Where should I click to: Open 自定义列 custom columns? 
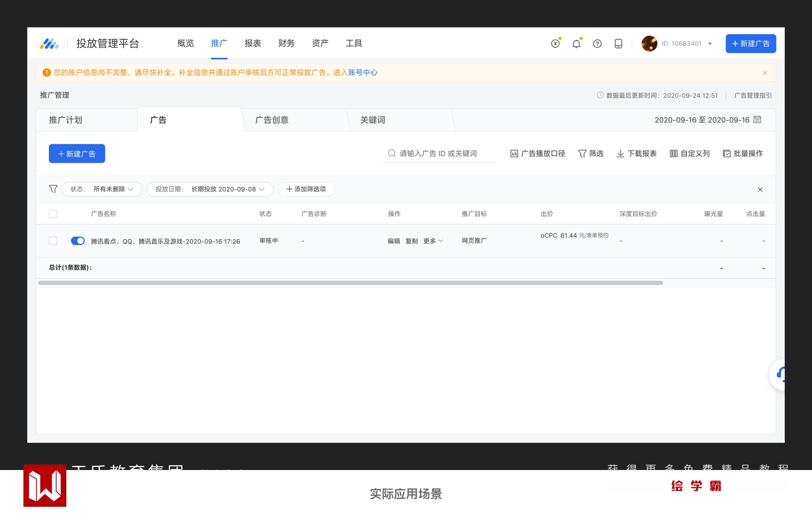[689, 153]
